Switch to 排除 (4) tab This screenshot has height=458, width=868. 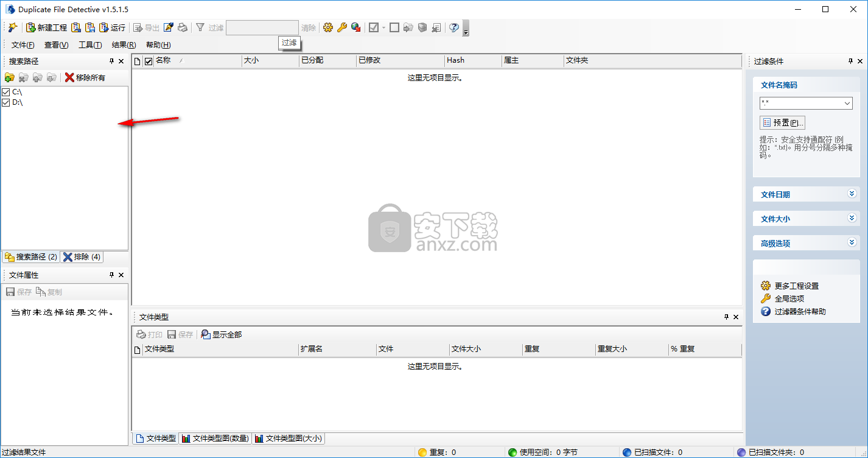click(x=82, y=257)
